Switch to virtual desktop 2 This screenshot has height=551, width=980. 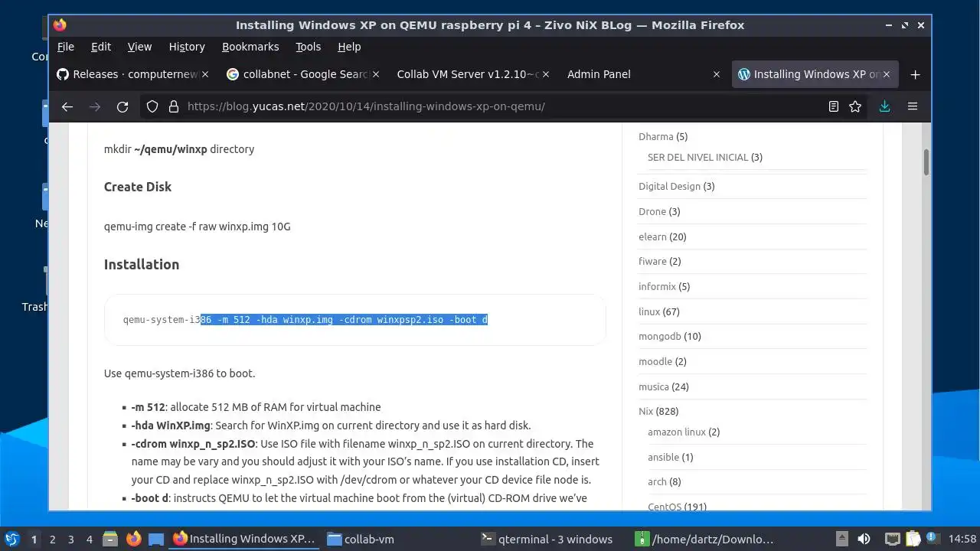pos(52,539)
